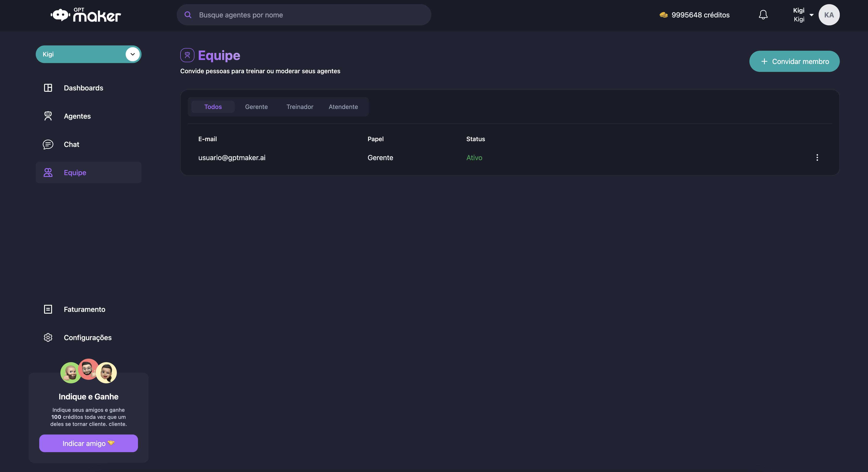Open three-dot menu for usuario@gptmaker.ai

coord(817,157)
